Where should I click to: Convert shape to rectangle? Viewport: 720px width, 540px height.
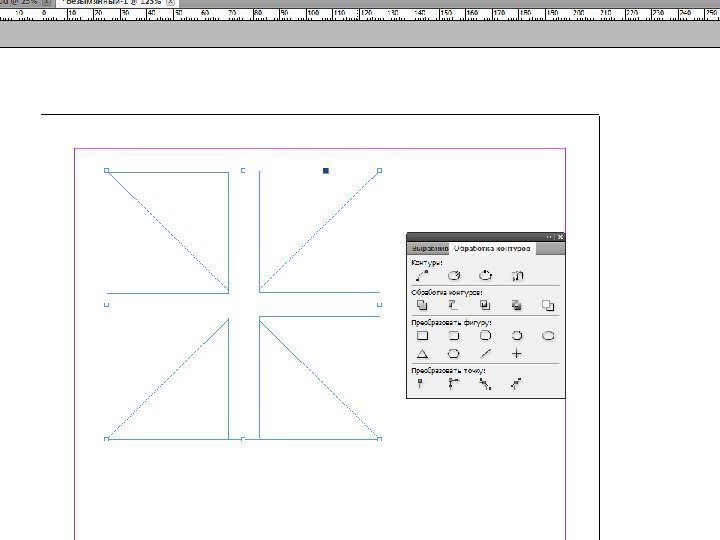(422, 336)
